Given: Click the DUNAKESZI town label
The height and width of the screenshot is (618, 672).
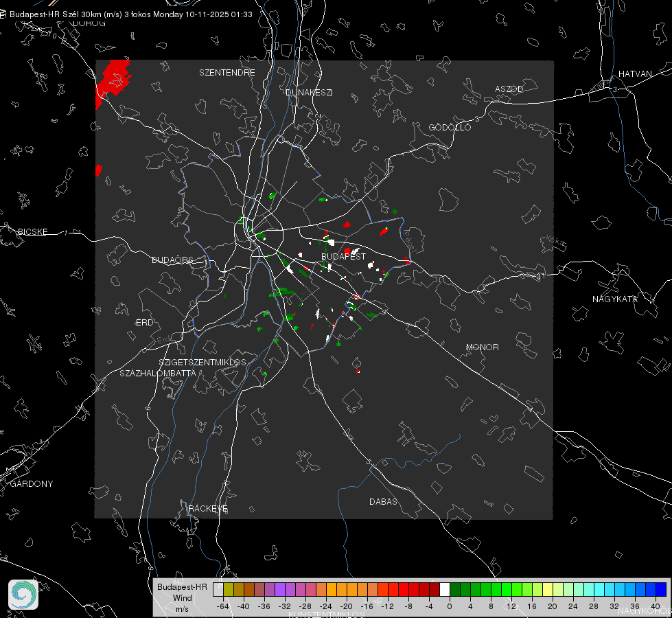Looking at the screenshot, I should click(309, 92).
